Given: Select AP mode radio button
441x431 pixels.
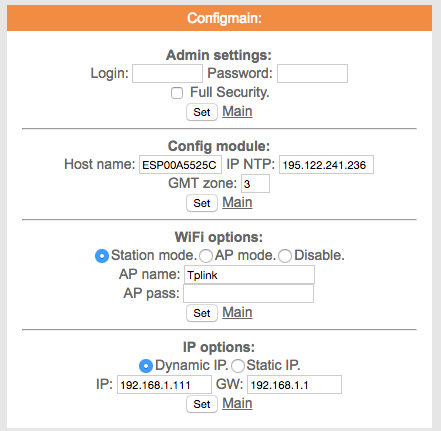Looking at the screenshot, I should 206,256.
